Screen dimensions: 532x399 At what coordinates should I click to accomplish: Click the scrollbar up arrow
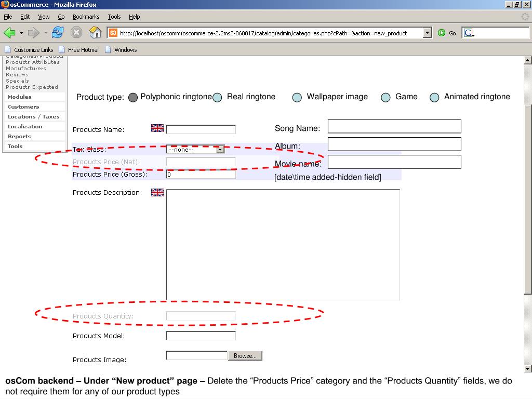(528, 60)
